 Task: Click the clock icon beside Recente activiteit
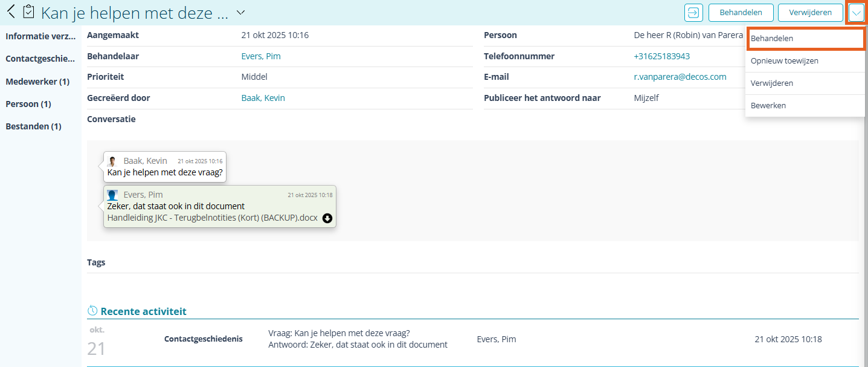pos(92,311)
